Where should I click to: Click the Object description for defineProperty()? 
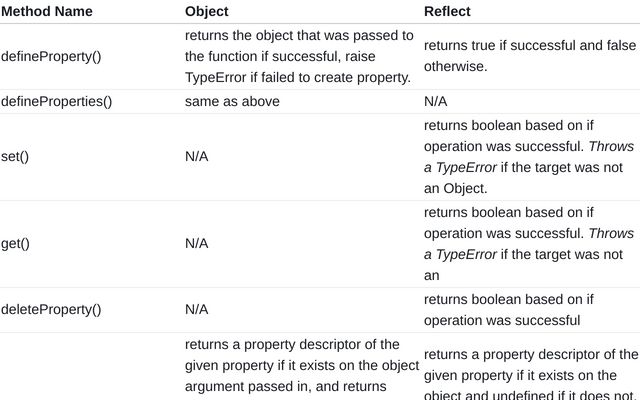298,56
